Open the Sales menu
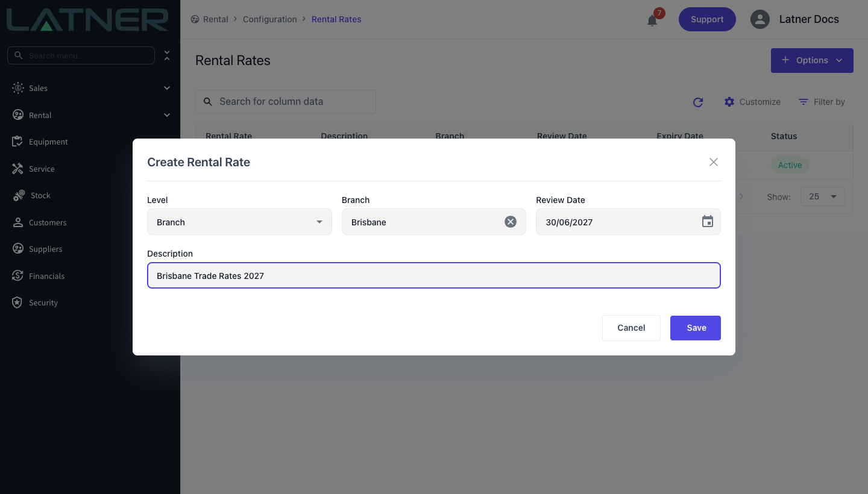868x494 pixels. [90, 88]
